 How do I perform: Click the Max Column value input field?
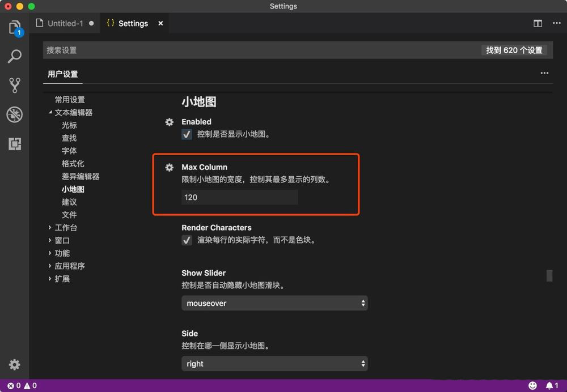point(239,197)
